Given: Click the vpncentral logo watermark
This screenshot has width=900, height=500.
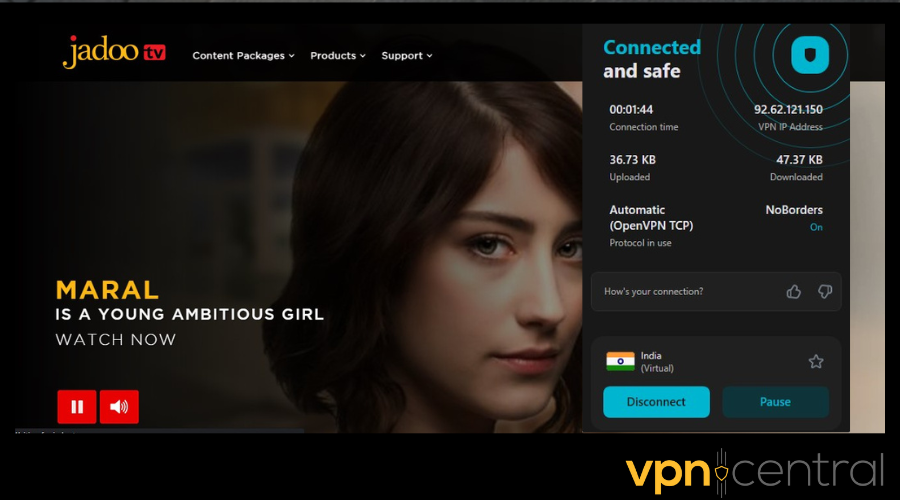Looking at the screenshot, I should [x=754, y=472].
